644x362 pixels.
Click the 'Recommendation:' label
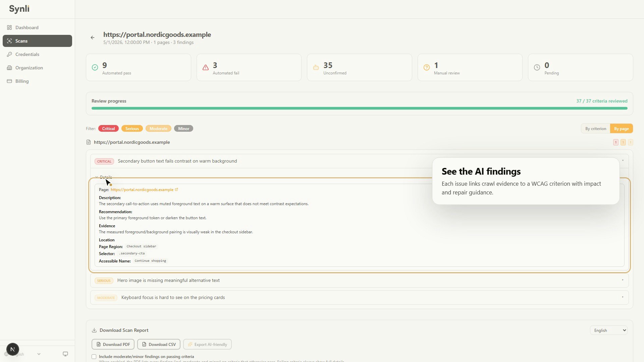point(115,212)
